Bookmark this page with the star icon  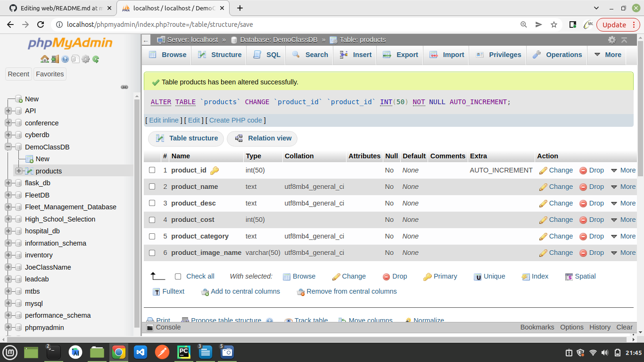[554, 25]
